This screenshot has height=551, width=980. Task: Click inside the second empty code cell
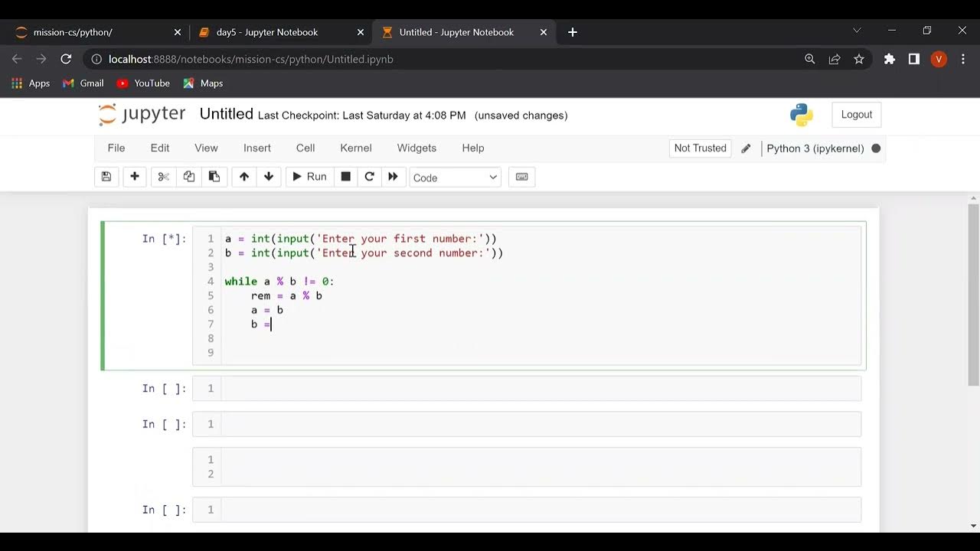pos(541,424)
